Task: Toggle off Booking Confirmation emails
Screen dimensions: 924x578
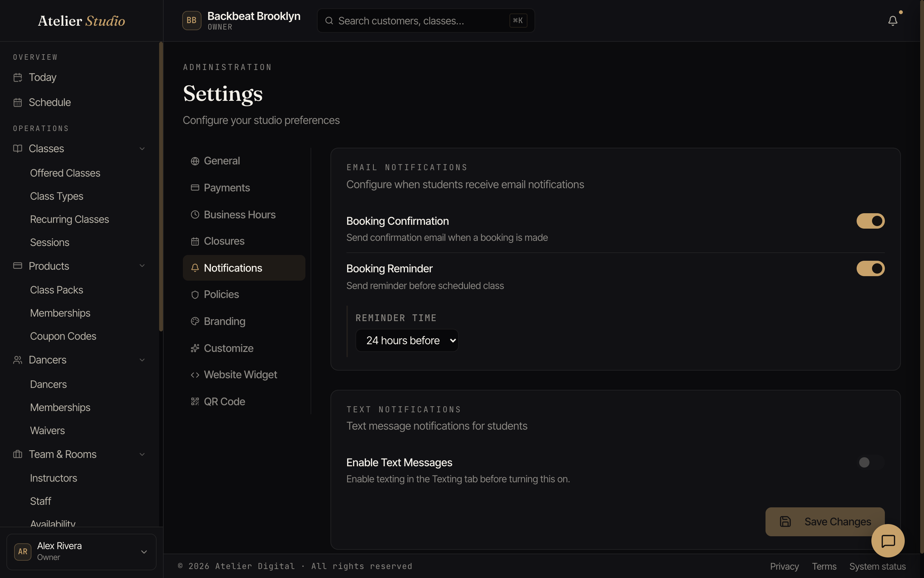Action: point(870,221)
